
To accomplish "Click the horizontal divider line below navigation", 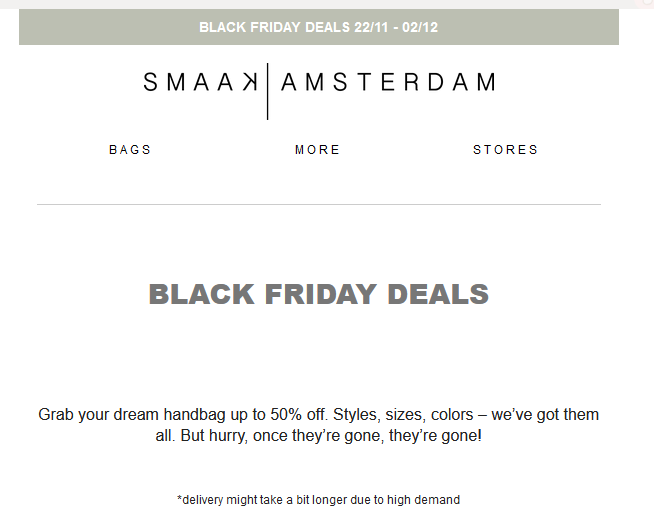I will point(318,204).
